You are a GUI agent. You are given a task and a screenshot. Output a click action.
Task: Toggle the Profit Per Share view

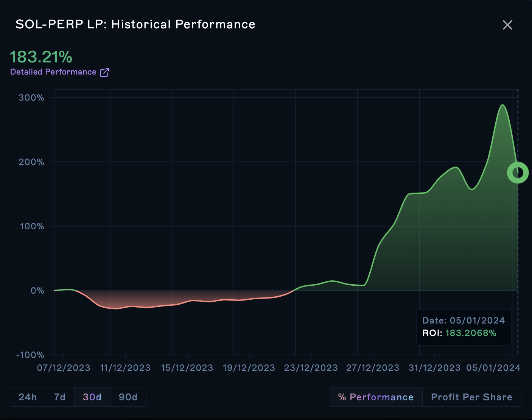click(471, 397)
